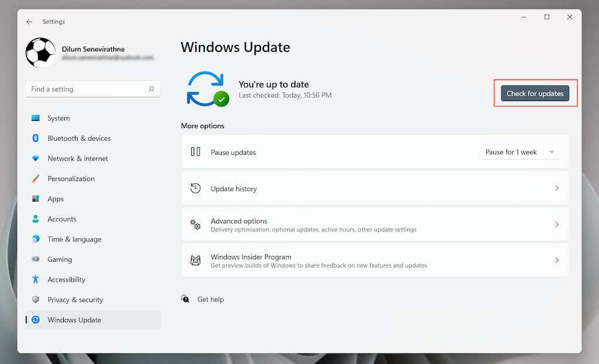Click the soccer ball profile picture
The image size is (599, 364).
point(40,52)
